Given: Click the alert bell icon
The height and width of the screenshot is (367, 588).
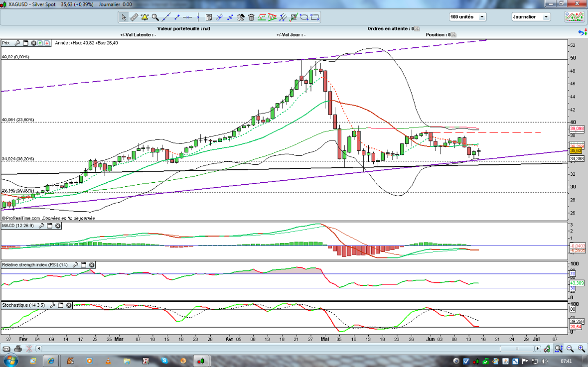Looking at the screenshot, I should pos(145,17).
